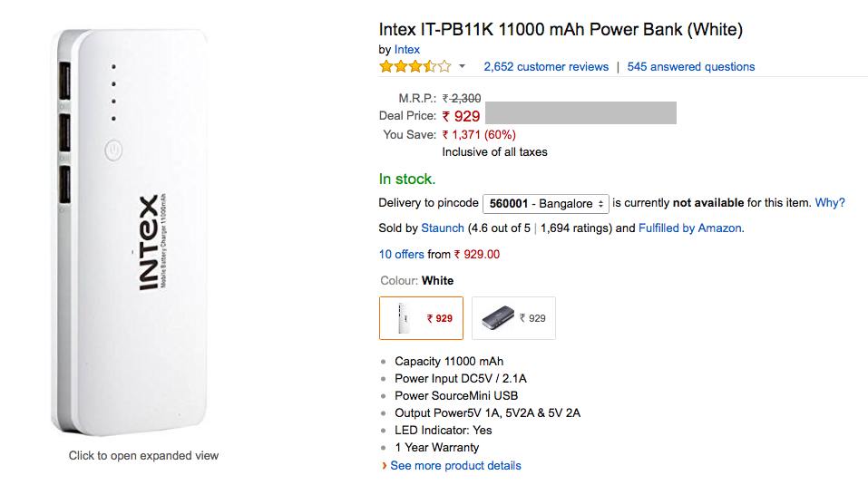Click the Why? availability link
Screen dimensions: 868x485
coord(830,203)
